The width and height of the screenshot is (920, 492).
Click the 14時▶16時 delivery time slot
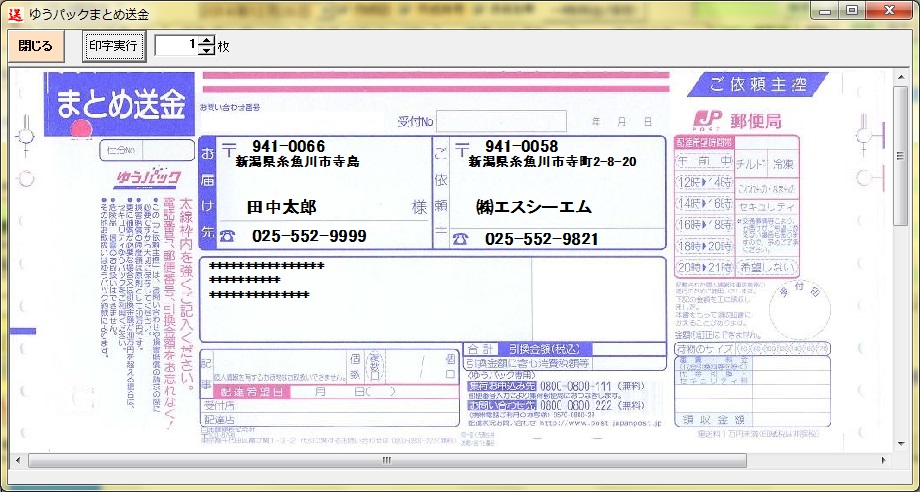coord(705,203)
